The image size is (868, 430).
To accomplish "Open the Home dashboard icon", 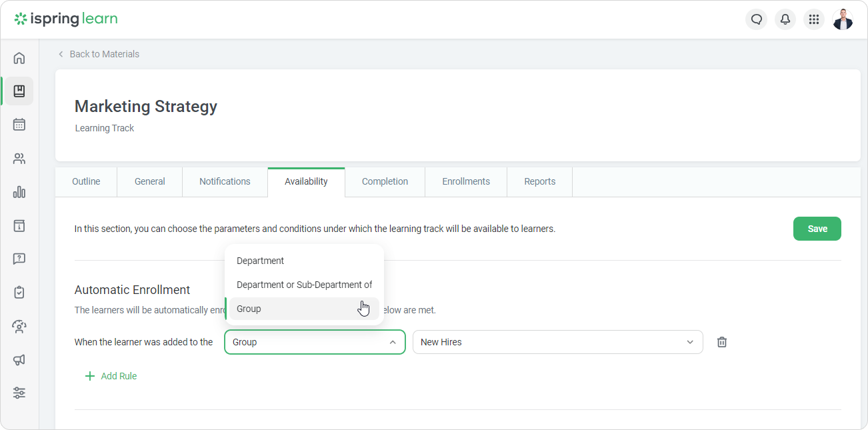I will point(19,58).
